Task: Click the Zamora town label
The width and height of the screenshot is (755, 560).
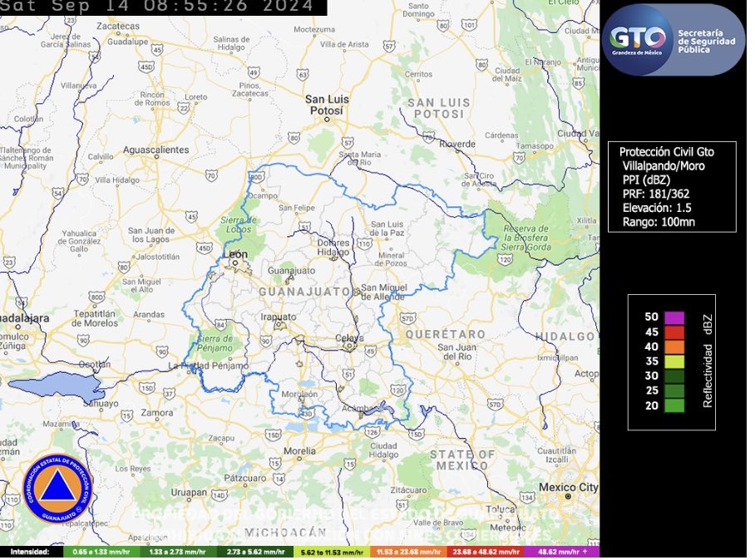Action: point(157,412)
